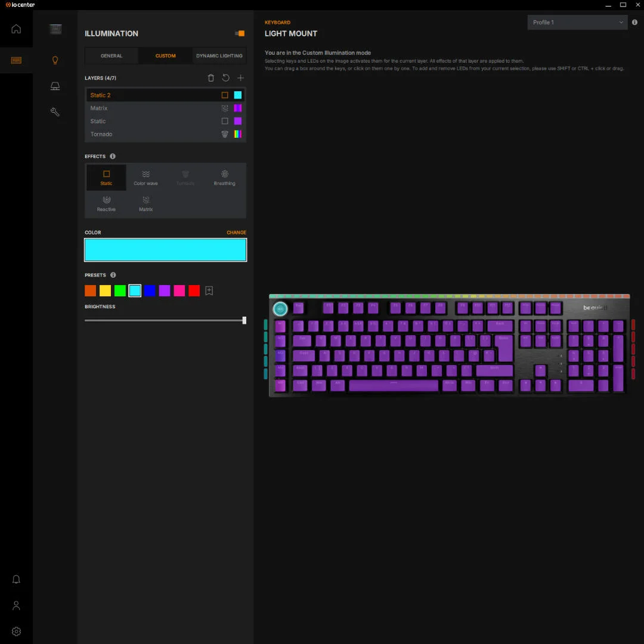Reset layers with the undo arrow icon
Viewport: 644px width, 644px height.
(225, 78)
